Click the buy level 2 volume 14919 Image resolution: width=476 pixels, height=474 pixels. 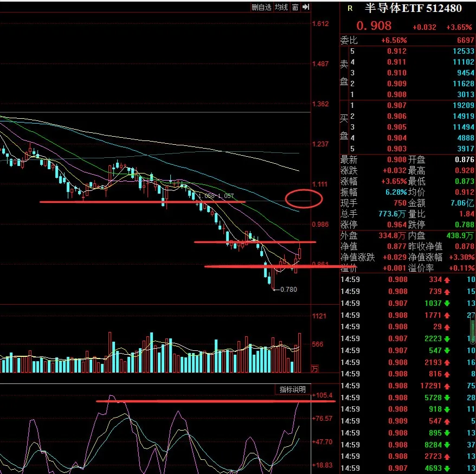click(463, 116)
